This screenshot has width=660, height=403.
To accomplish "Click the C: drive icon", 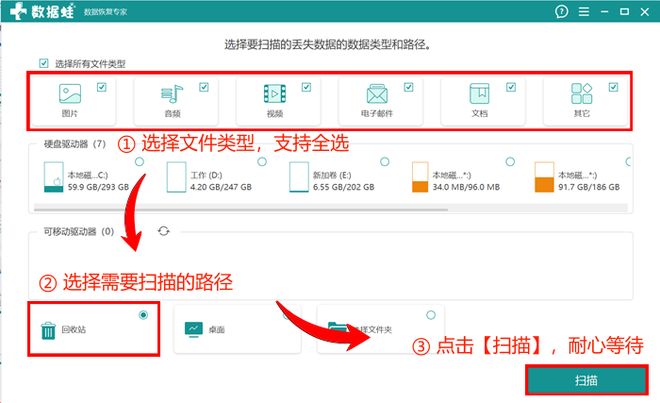I will (54, 177).
